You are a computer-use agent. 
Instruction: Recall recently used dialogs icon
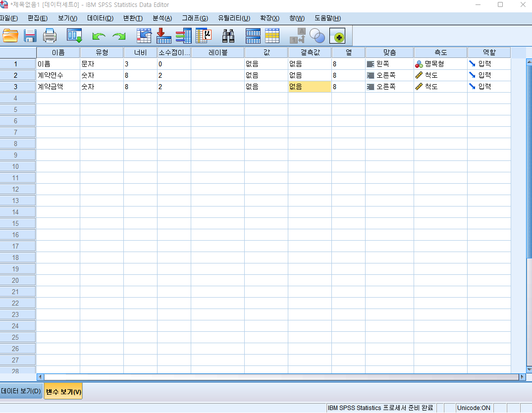point(74,36)
